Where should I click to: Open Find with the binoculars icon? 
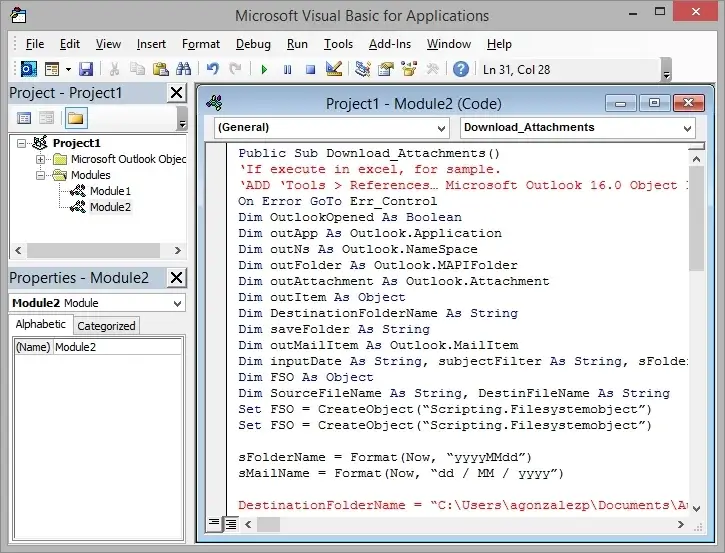pos(184,69)
